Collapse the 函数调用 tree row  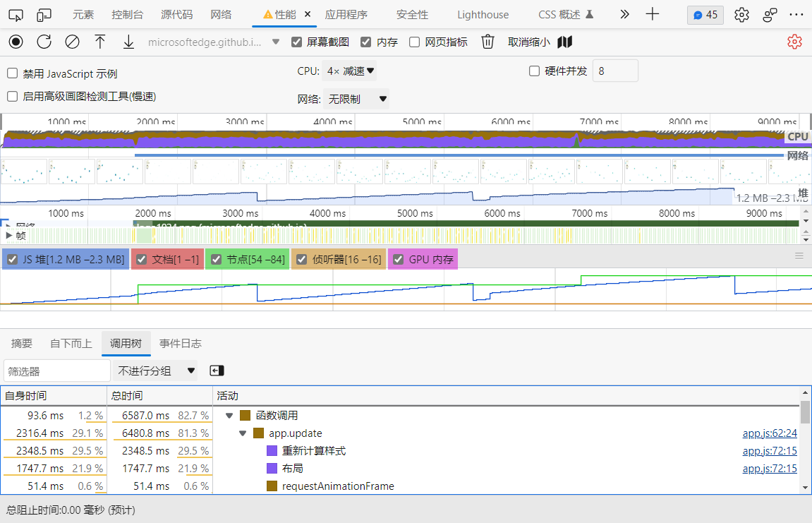click(229, 416)
